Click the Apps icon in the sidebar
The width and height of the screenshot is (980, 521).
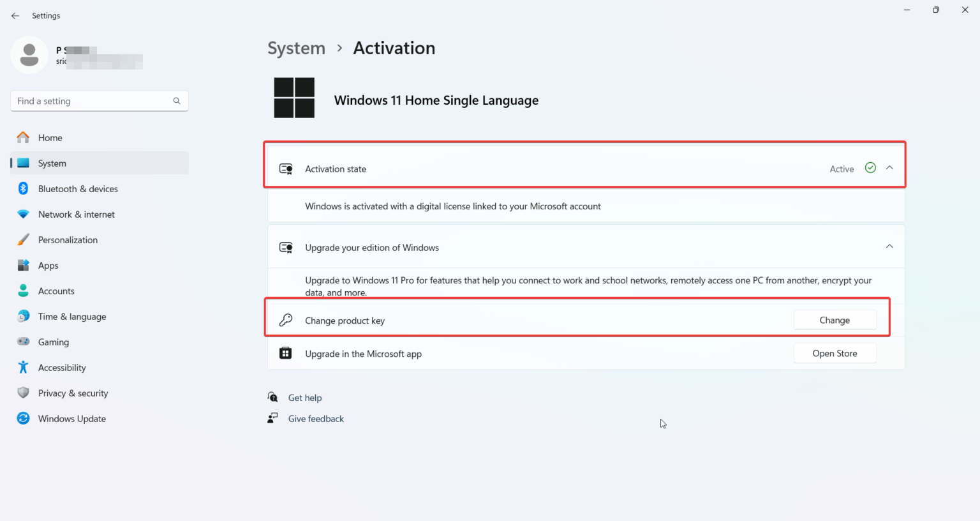coord(23,265)
